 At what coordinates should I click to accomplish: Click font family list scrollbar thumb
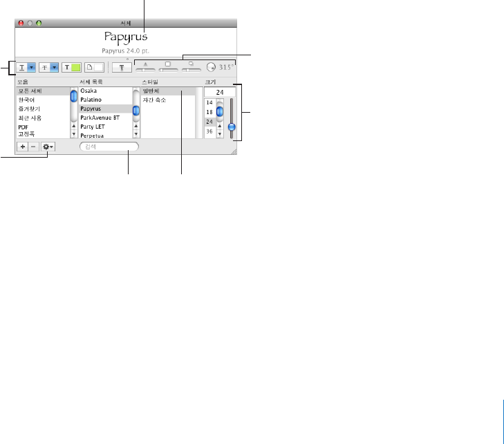coord(136,110)
